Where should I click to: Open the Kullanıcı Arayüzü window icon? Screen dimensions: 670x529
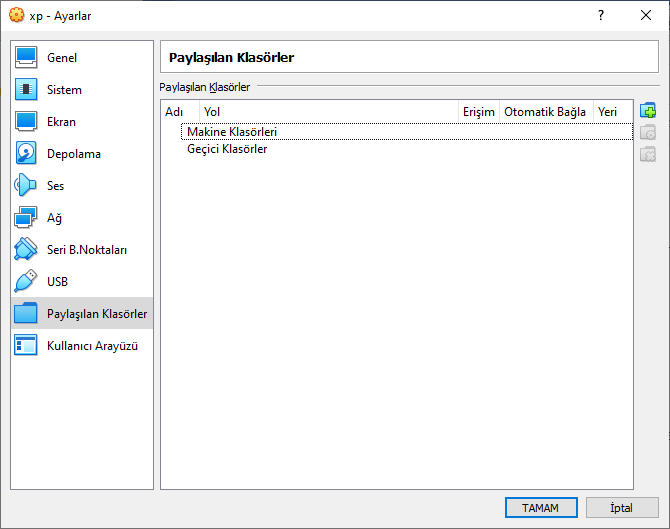coord(26,345)
